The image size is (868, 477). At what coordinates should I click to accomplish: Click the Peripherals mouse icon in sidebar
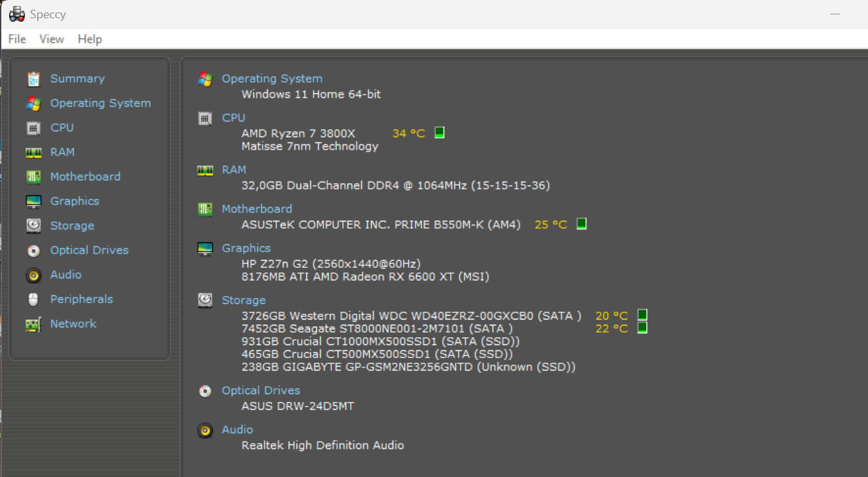pos(33,299)
